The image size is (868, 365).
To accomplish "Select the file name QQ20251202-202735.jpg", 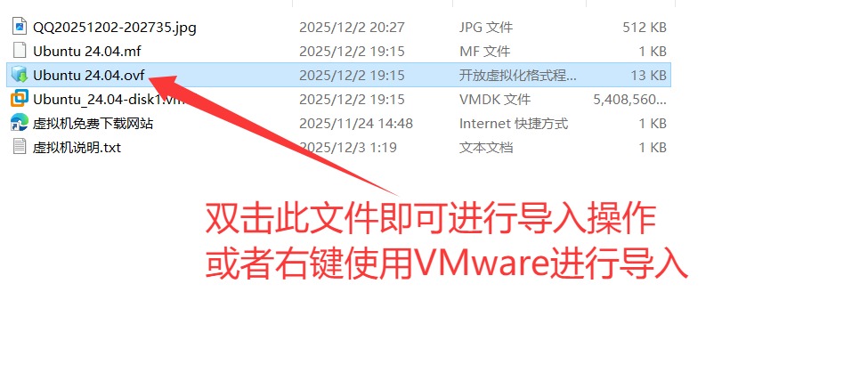I will [x=115, y=27].
